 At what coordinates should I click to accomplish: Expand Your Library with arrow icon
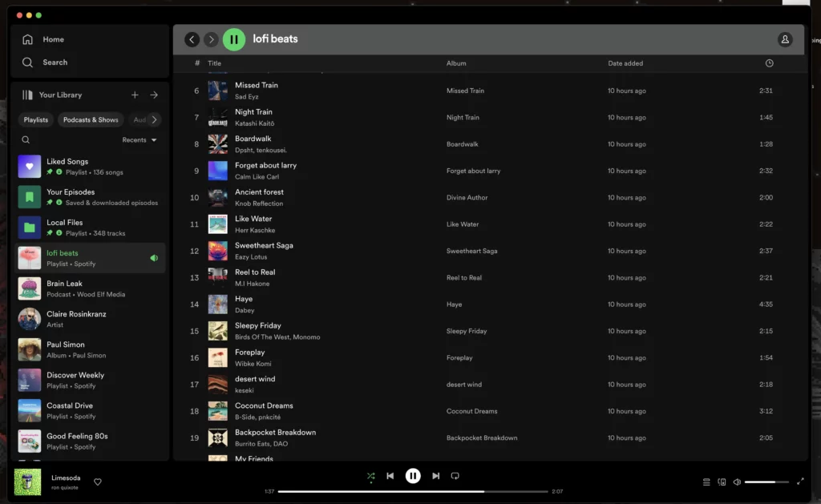click(154, 95)
